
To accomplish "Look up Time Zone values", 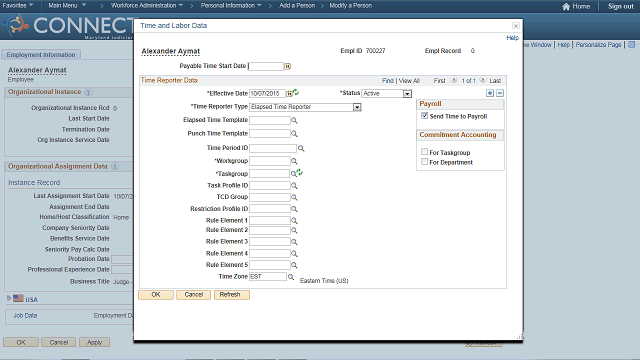I will tap(291, 277).
